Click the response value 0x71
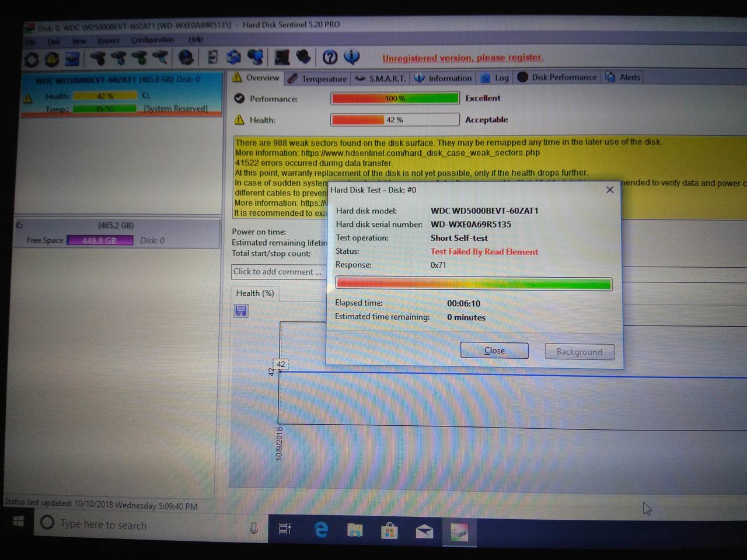The image size is (747, 560). [438, 265]
